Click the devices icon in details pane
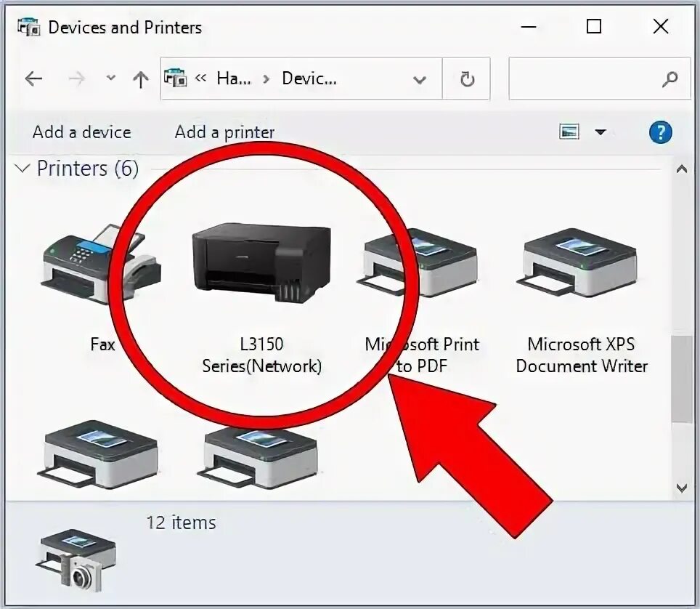 click(76, 560)
